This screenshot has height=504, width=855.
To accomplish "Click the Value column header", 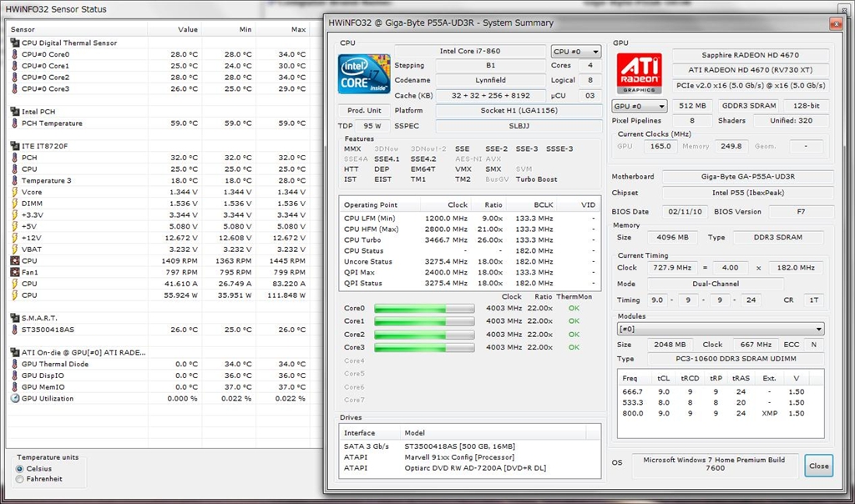I will (187, 29).
